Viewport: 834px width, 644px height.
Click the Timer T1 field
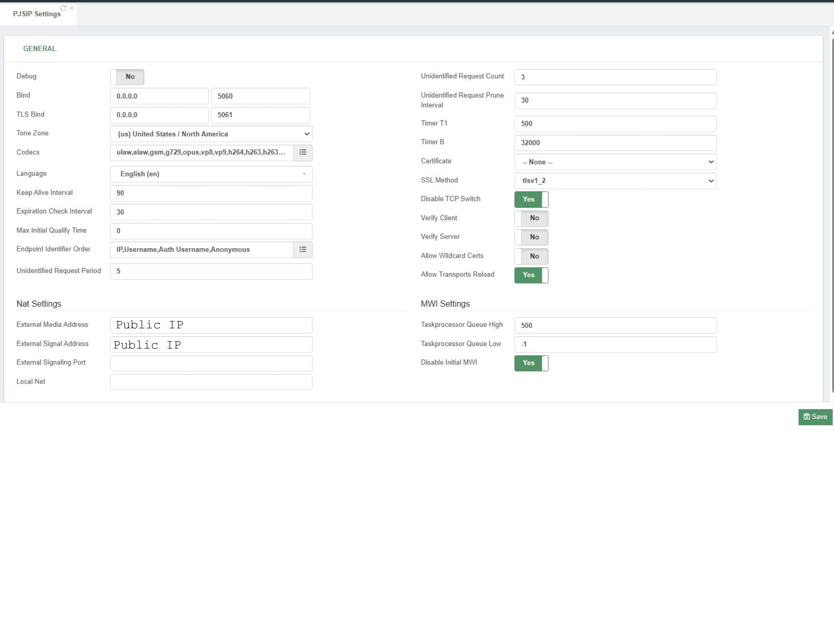[x=615, y=123]
